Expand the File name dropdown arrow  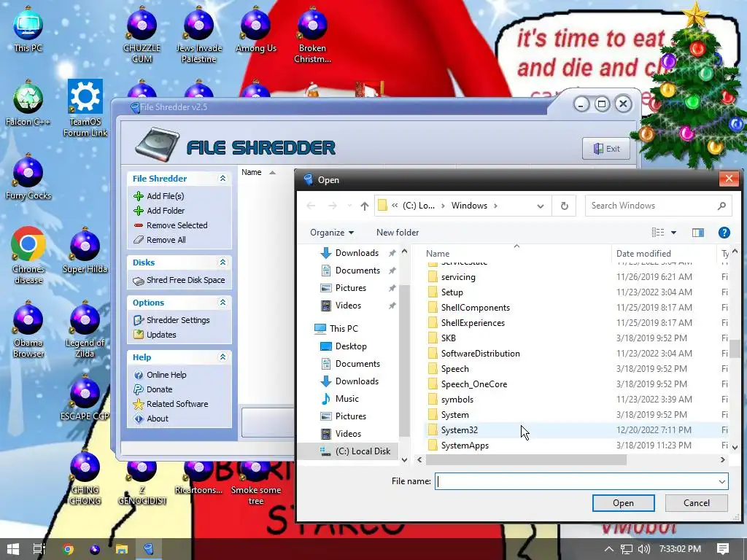click(722, 481)
